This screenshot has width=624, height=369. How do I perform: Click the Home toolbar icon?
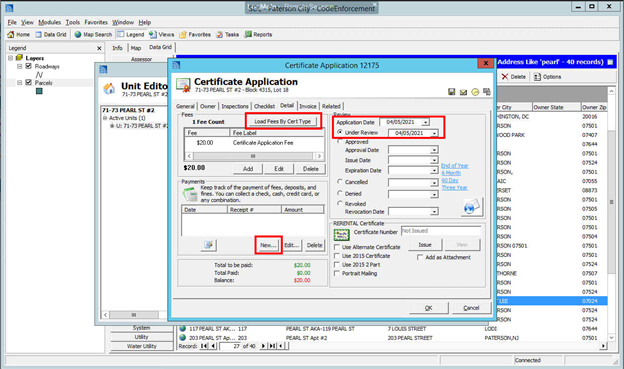(18, 35)
